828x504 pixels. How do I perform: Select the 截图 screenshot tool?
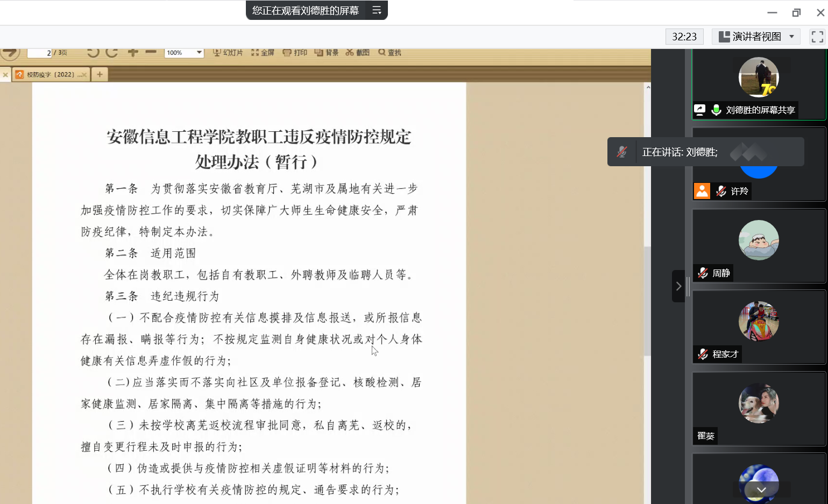pyautogui.click(x=357, y=52)
